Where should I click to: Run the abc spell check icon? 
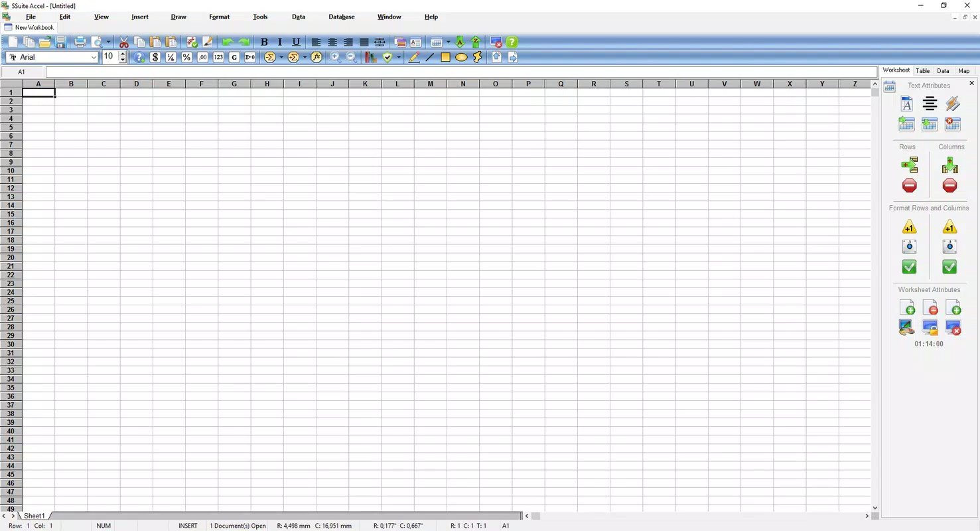pyautogui.click(x=192, y=42)
